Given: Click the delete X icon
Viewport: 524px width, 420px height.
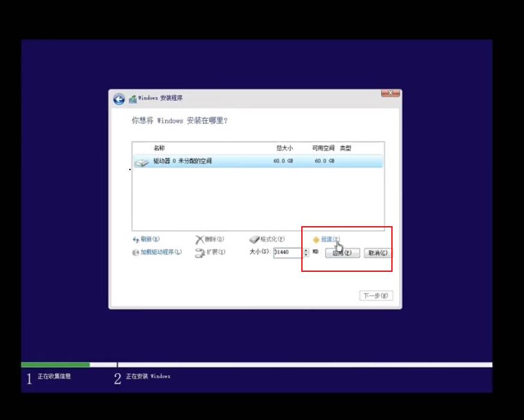Looking at the screenshot, I should [199, 239].
